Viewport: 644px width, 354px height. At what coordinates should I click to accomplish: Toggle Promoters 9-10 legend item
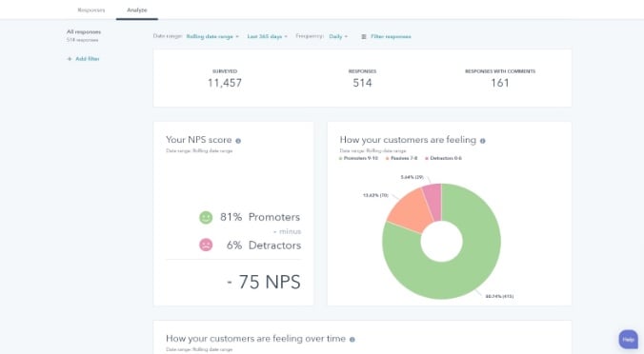(x=358, y=158)
